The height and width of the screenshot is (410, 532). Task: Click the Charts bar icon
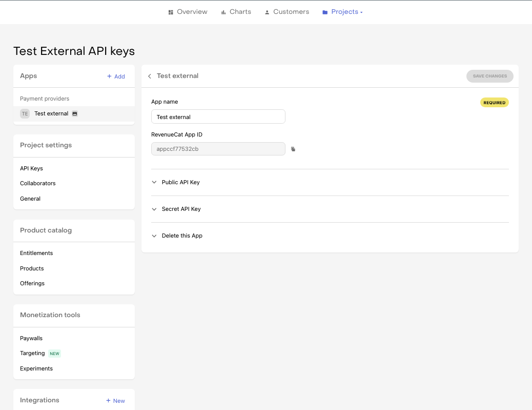pyautogui.click(x=223, y=12)
